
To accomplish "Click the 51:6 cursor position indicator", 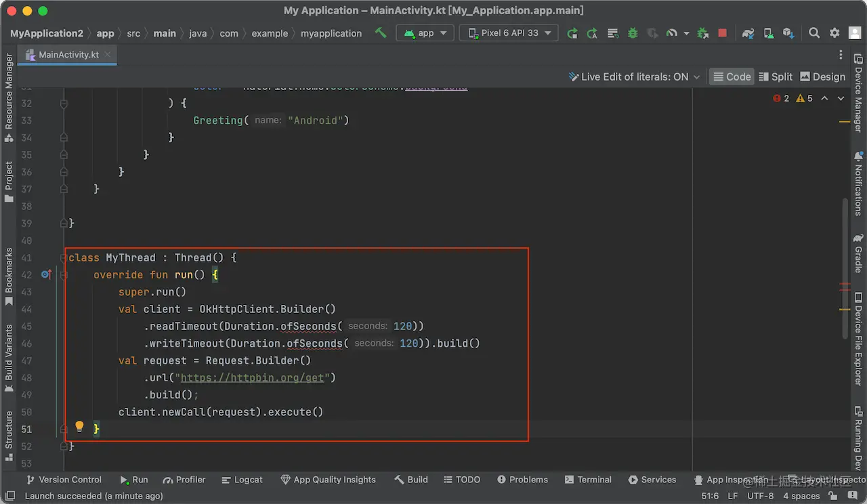I will [x=711, y=496].
